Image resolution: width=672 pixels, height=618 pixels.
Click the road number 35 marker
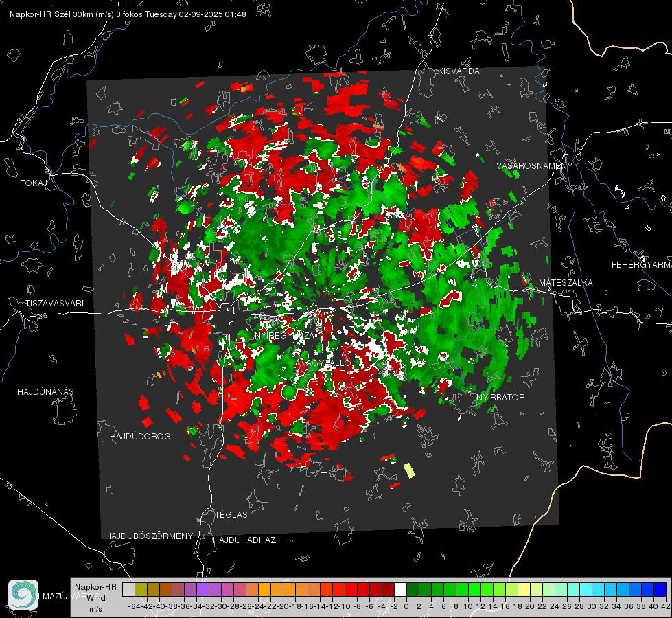(x=8, y=485)
